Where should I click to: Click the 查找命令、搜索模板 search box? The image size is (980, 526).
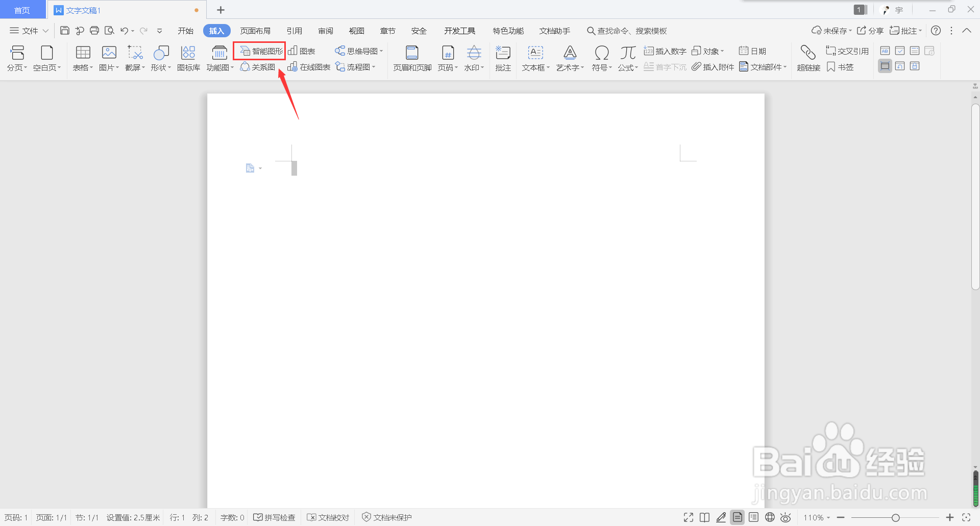(627, 31)
